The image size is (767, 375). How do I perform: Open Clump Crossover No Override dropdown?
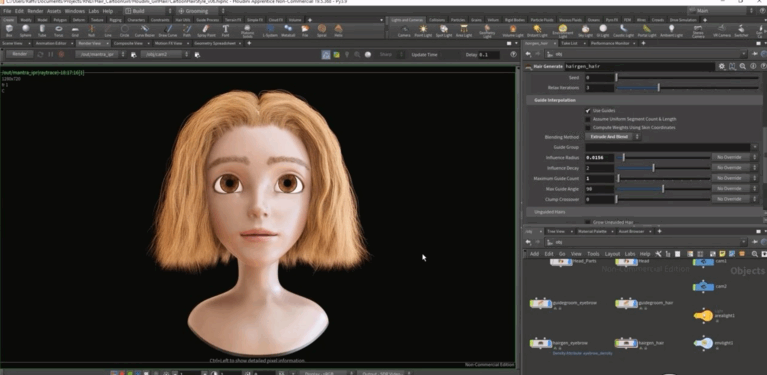735,199
